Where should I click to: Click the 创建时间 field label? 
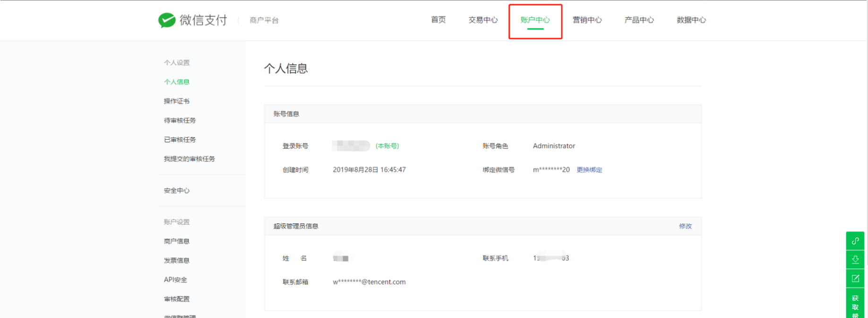point(295,170)
